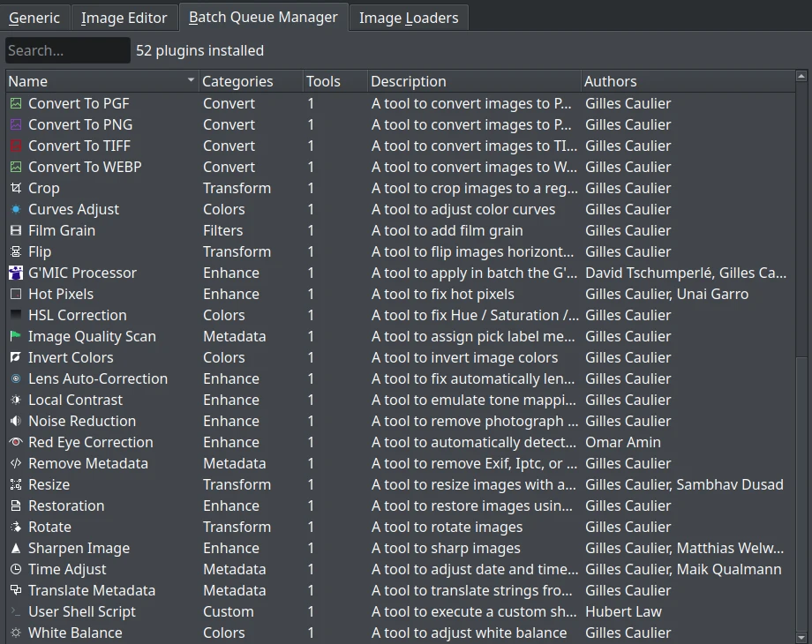
Task: Click the Local Contrast icon
Action: coord(16,401)
